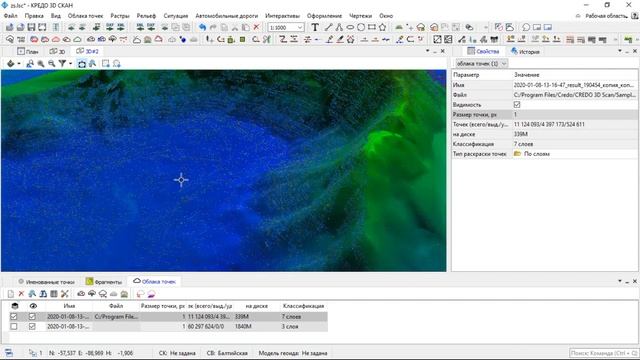640x360 pixels.
Task: Open the Автомобильные дороги menu
Action: pyautogui.click(x=227, y=16)
